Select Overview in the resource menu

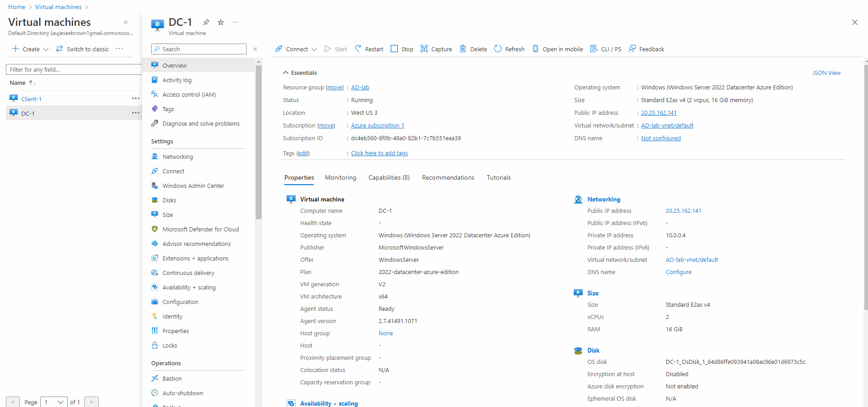coord(198,65)
